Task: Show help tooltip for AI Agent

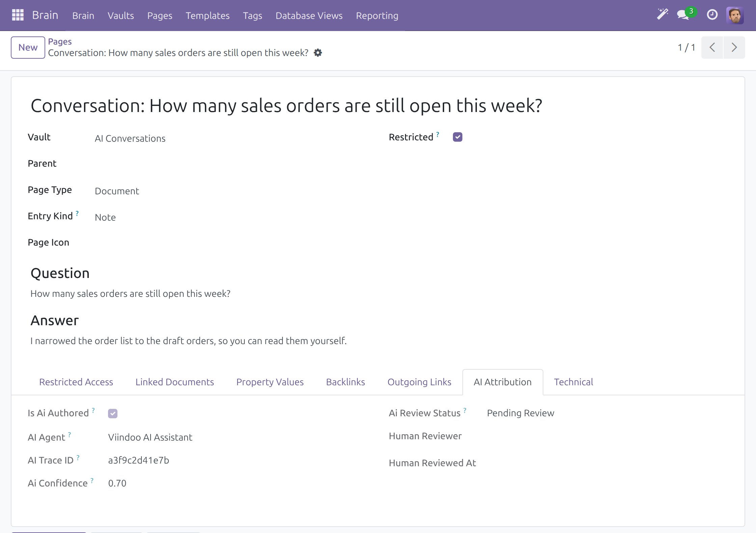Action: click(x=70, y=434)
